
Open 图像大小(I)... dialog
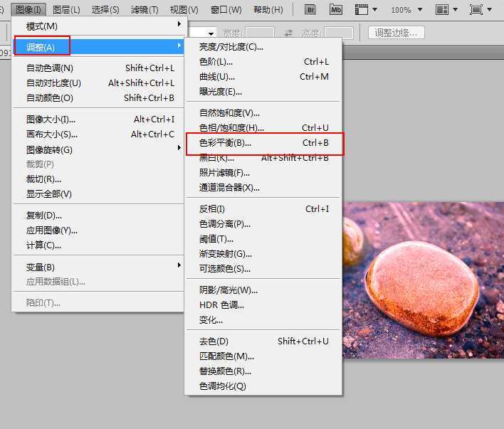pyautogui.click(x=98, y=120)
